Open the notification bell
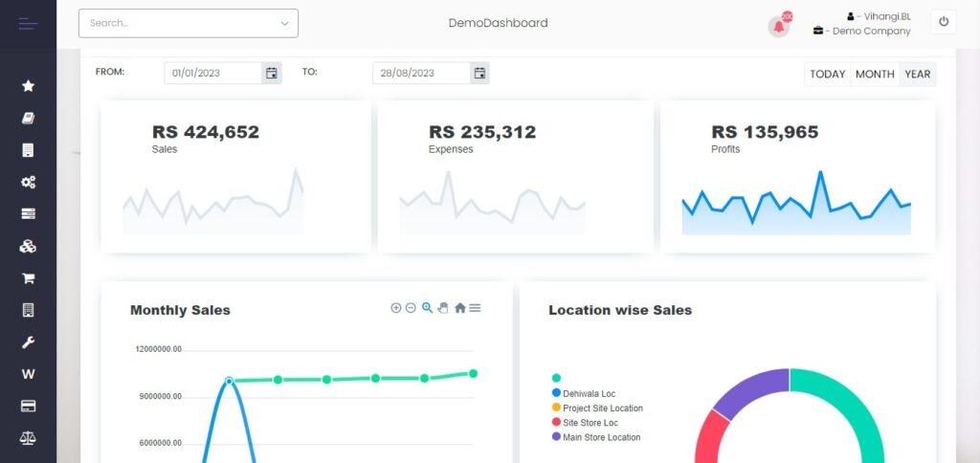 point(779,26)
